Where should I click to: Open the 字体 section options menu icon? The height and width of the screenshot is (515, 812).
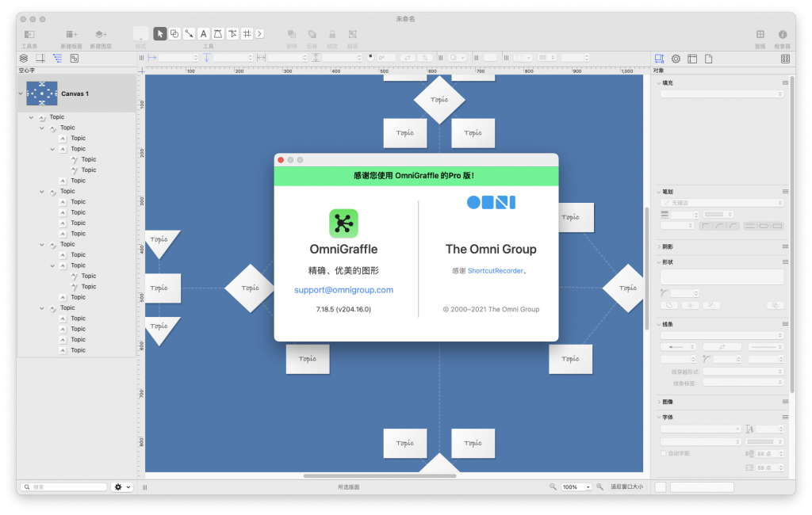(x=785, y=418)
